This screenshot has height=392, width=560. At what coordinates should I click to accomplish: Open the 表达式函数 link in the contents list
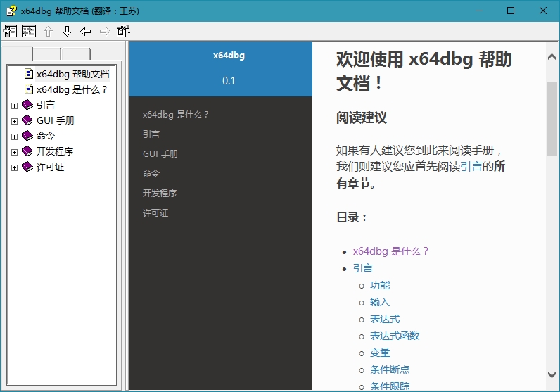pos(395,336)
